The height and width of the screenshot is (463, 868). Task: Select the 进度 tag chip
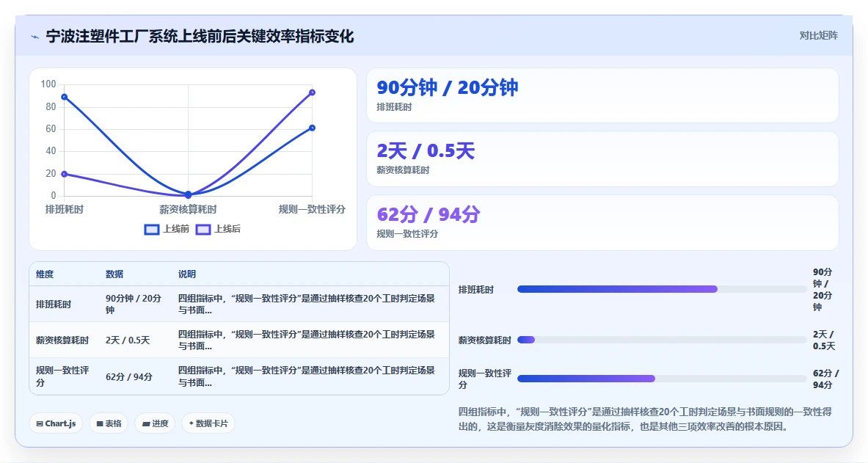point(155,423)
